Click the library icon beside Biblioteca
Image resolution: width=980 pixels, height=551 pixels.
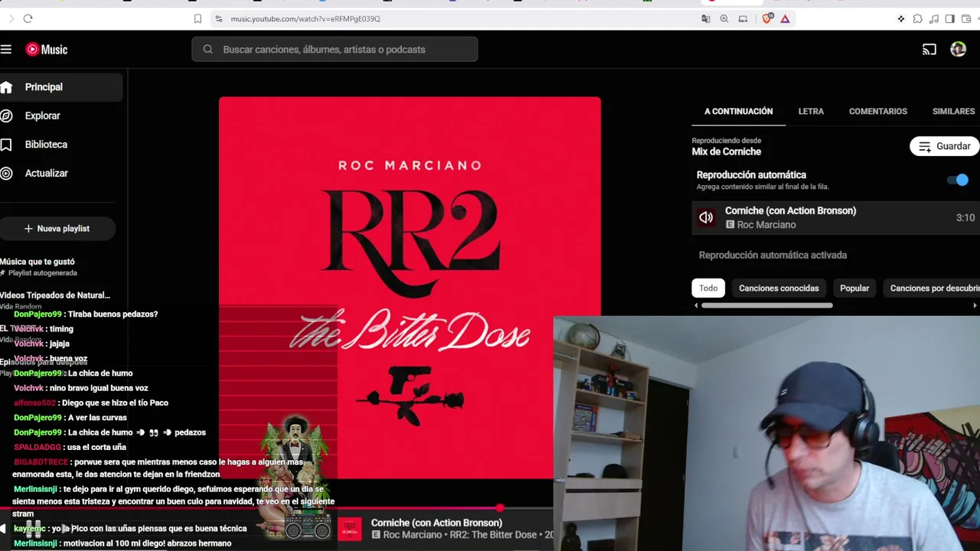pyautogui.click(x=6, y=145)
